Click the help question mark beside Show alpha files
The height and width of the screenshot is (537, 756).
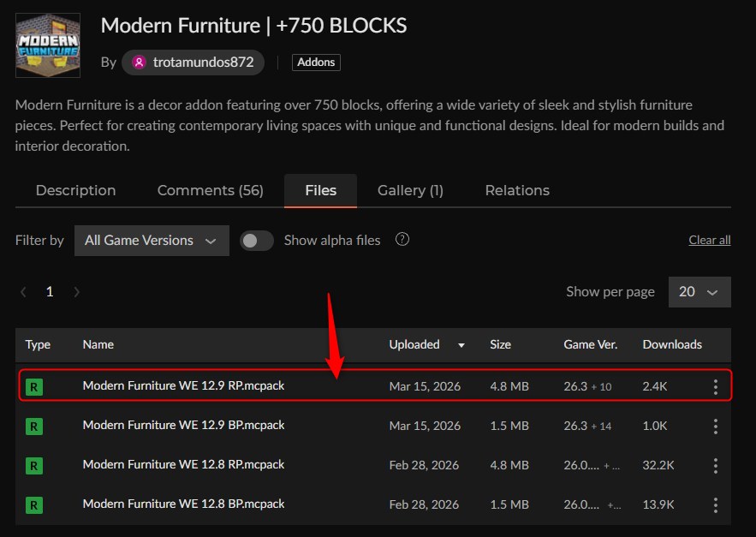(x=402, y=240)
